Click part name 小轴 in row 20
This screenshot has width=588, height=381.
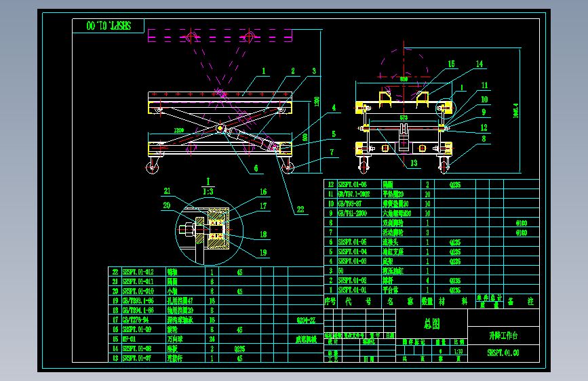coord(172,291)
